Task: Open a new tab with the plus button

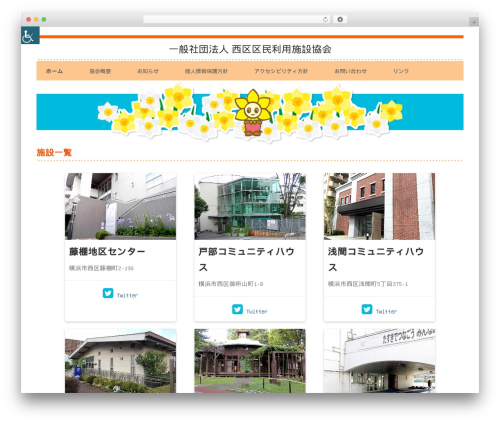Action: coord(474,22)
